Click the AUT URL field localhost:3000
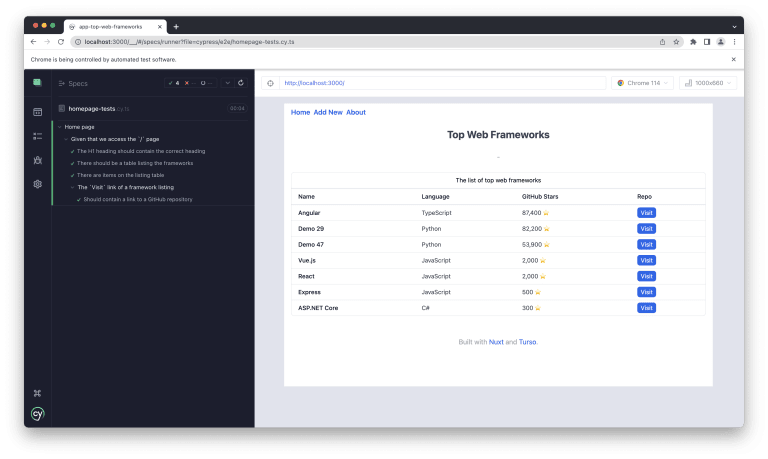Screen dimensions: 768x459 point(442,83)
